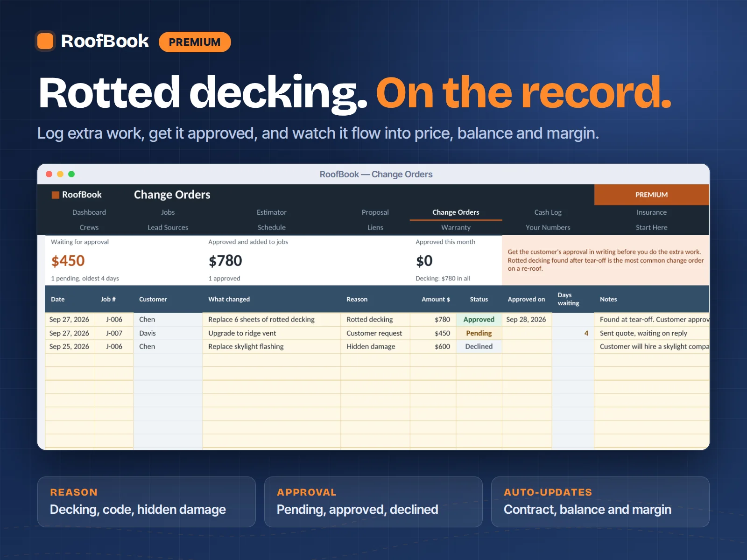This screenshot has height=560, width=747.
Task: Click the Davis customer cell
Action: click(x=168, y=333)
